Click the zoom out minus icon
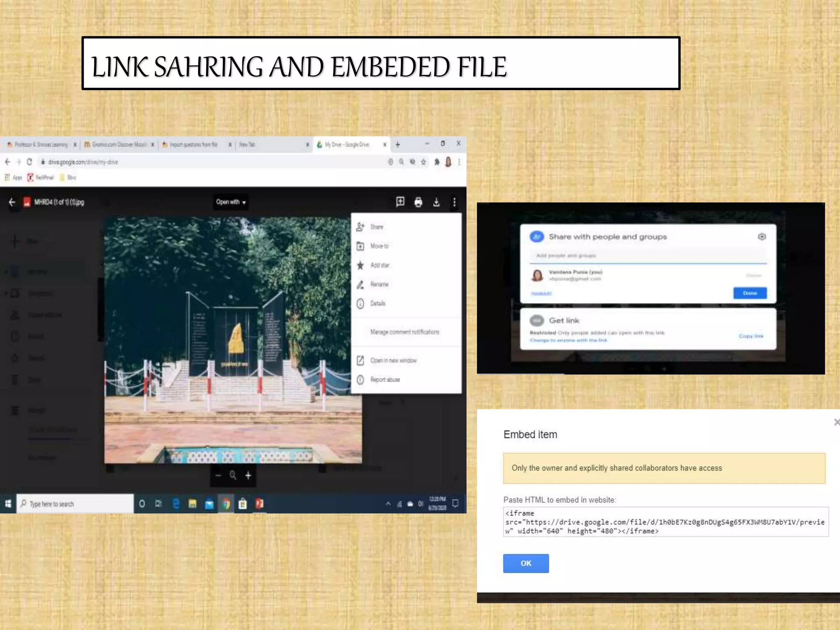 coord(218,475)
